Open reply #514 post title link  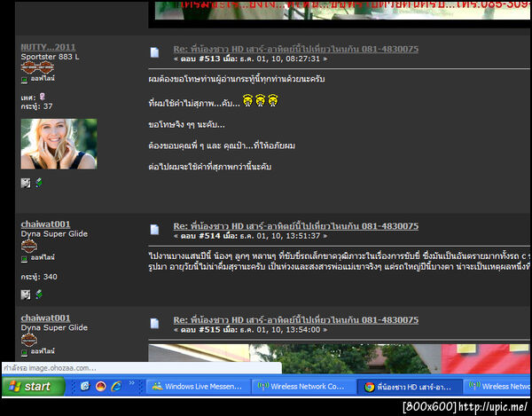(x=295, y=226)
